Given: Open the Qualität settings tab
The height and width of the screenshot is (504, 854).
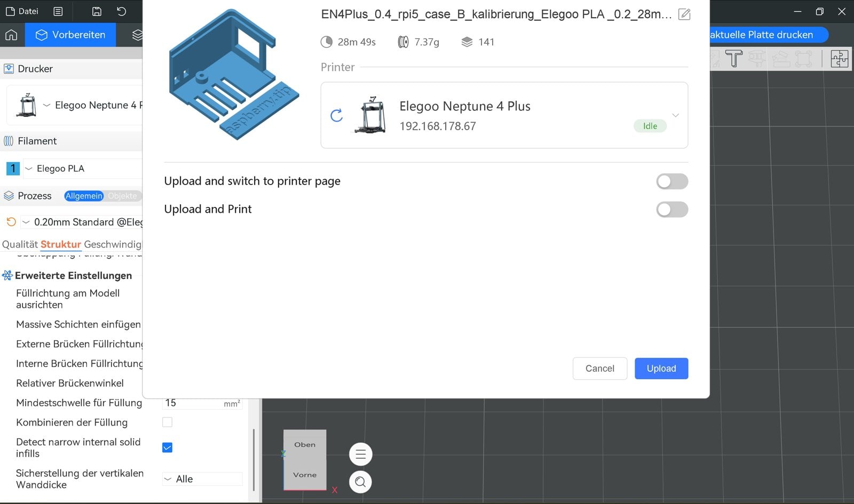Looking at the screenshot, I should point(20,244).
